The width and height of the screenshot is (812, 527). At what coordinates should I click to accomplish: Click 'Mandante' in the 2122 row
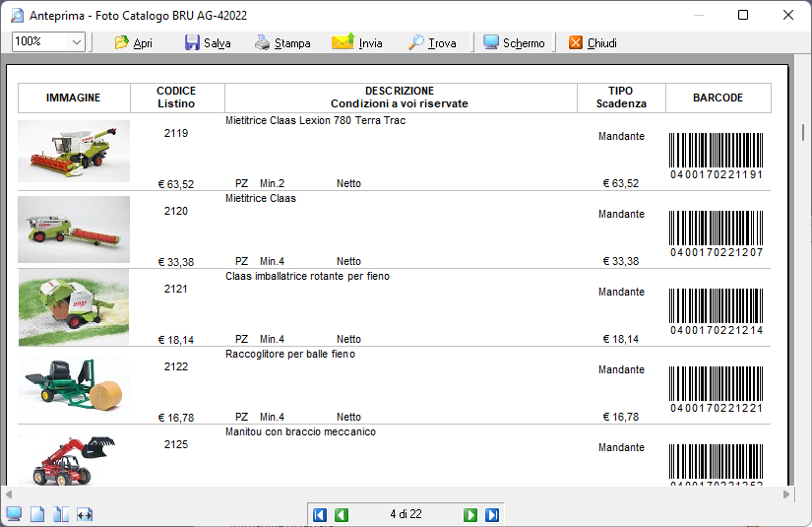point(621,369)
